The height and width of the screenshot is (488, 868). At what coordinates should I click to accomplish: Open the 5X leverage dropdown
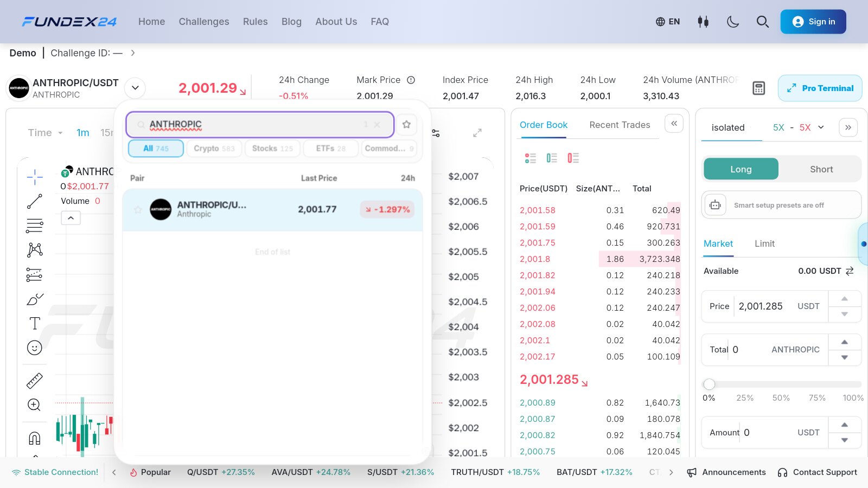tap(799, 127)
